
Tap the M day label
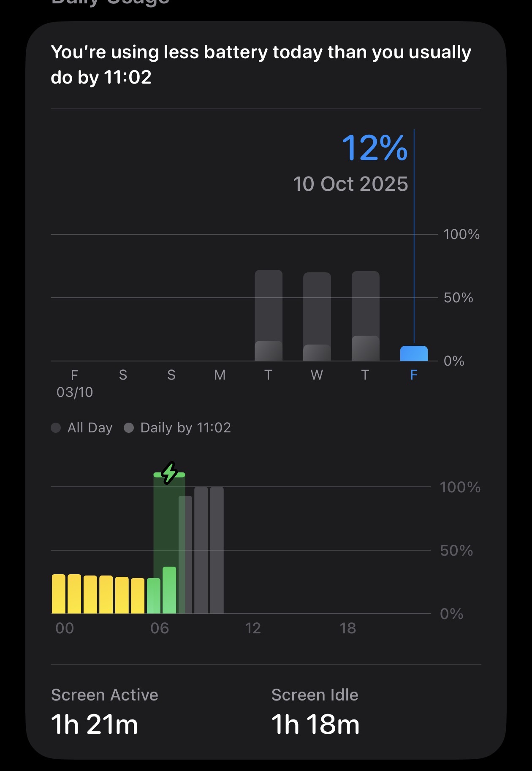click(220, 375)
